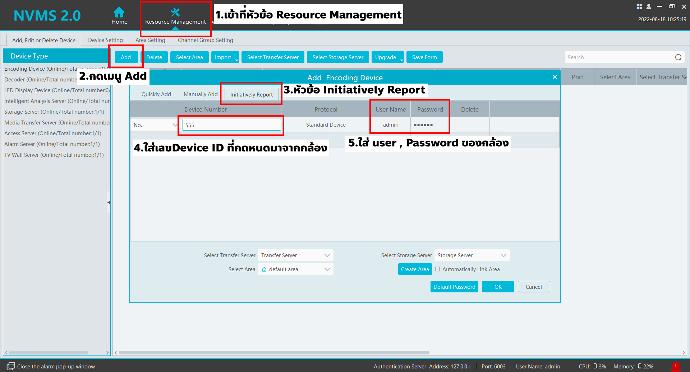690x372 pixels.
Task: Open the Storage Server dropdown
Action: pos(472,255)
